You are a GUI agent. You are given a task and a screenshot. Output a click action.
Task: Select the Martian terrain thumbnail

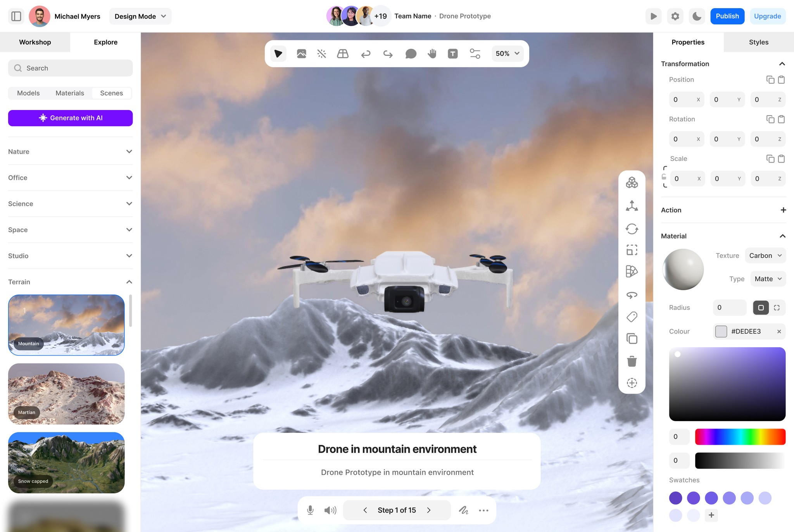(x=66, y=393)
